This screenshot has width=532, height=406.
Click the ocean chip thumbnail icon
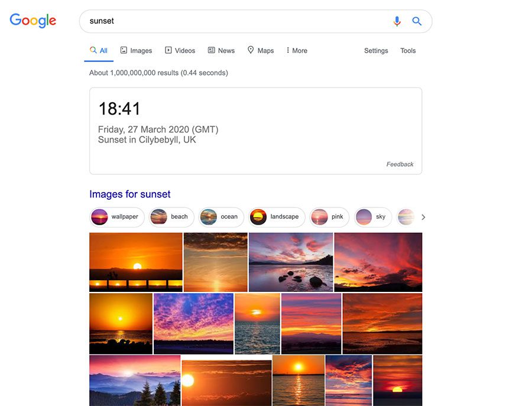pyautogui.click(x=209, y=217)
